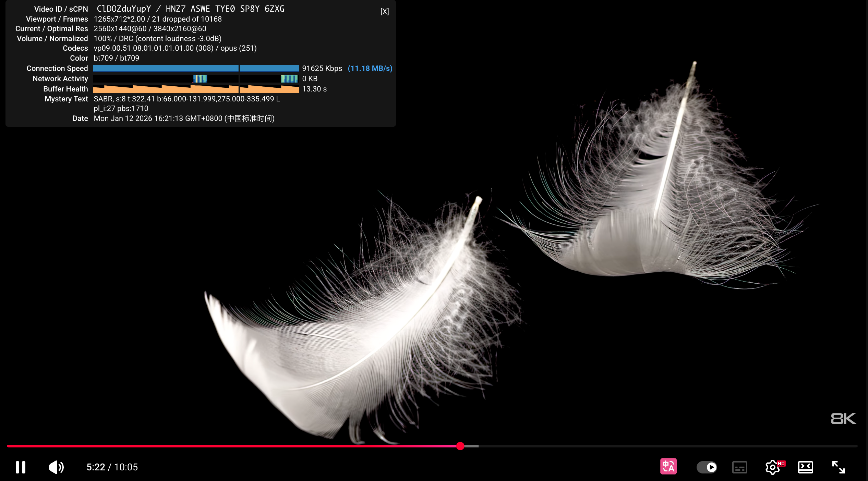Toggle the autoplay switch
The image size is (868, 481).
707,467
